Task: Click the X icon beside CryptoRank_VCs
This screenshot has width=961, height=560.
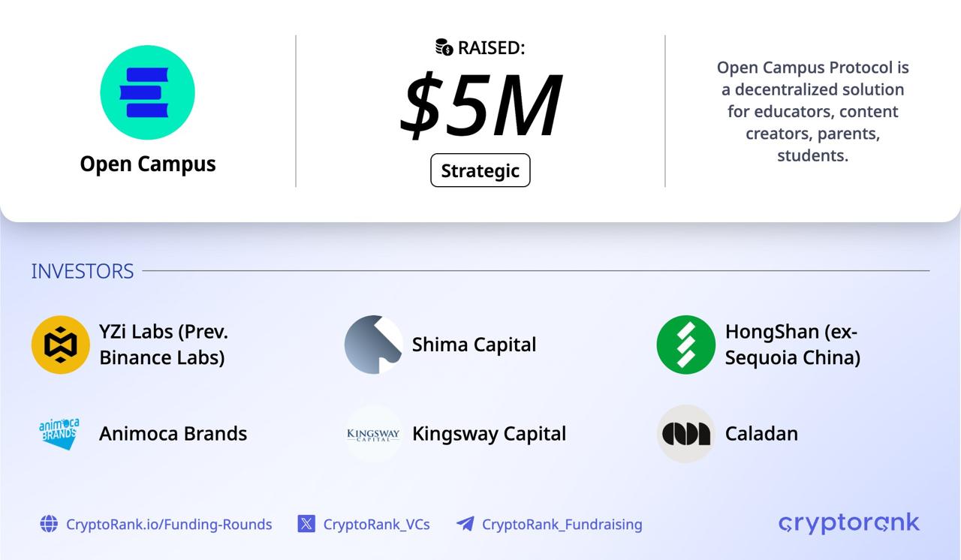Action: point(306,524)
